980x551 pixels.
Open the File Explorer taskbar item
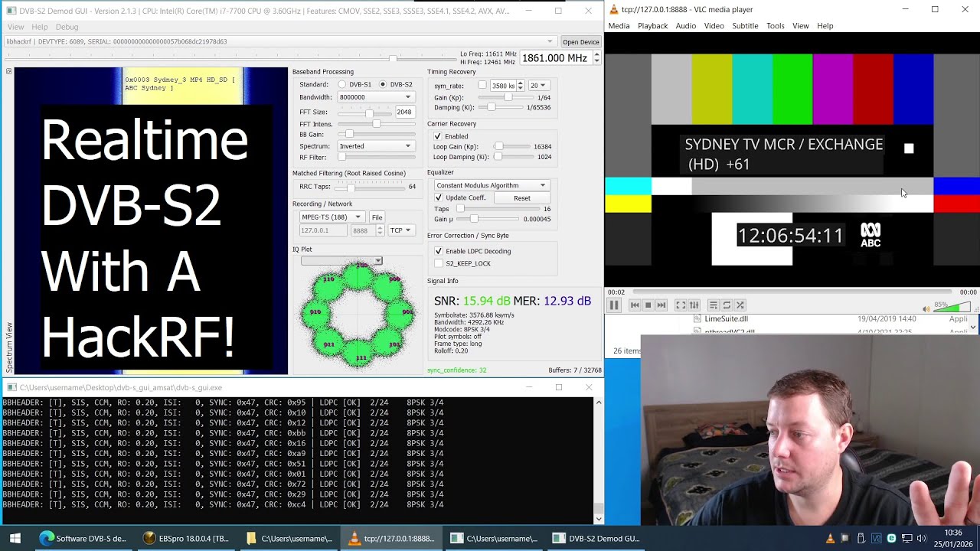[289, 538]
